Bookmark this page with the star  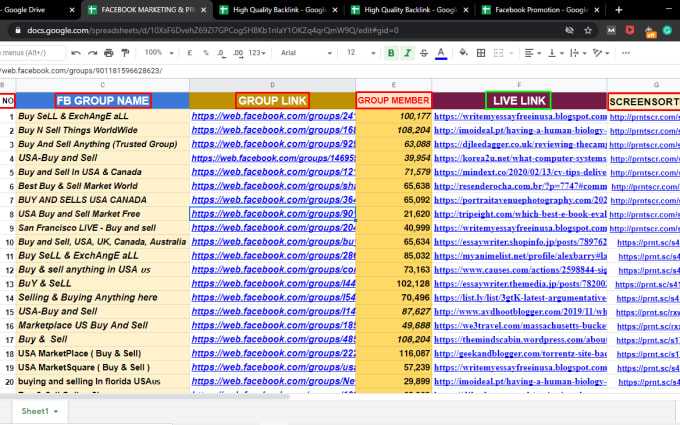tap(588, 30)
